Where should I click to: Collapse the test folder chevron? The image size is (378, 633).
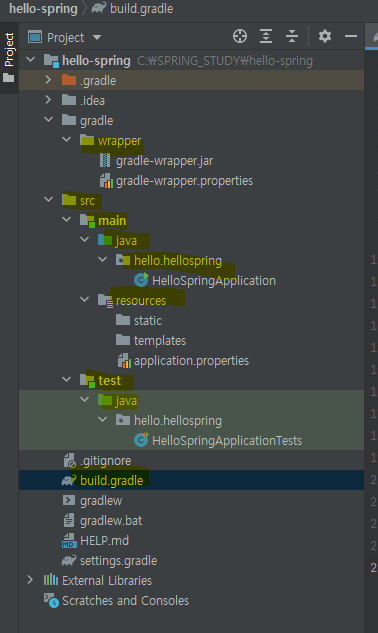tap(67, 380)
